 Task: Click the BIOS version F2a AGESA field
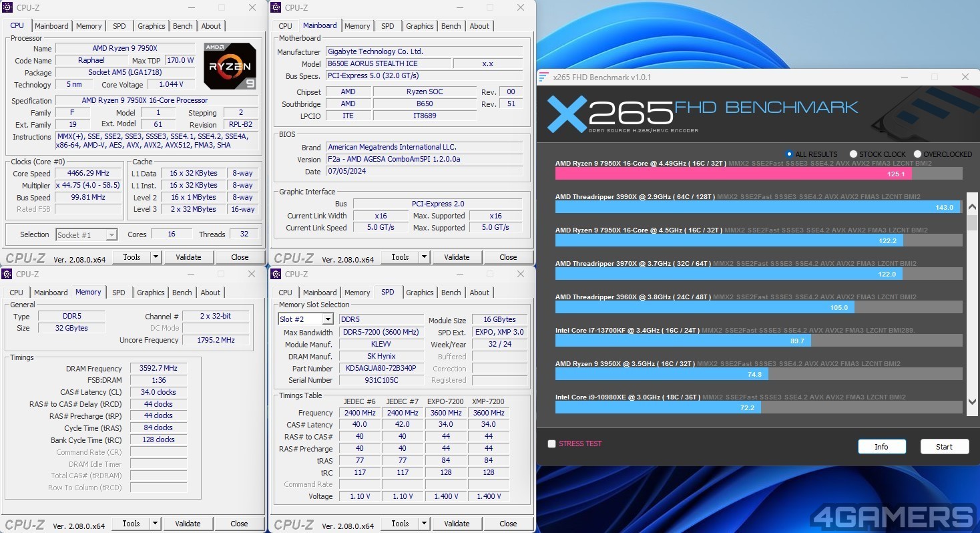click(424, 160)
